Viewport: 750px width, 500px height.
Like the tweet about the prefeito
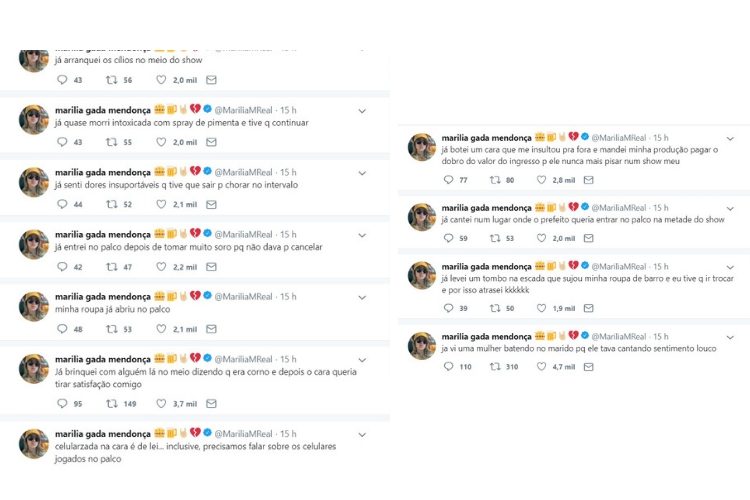pyautogui.click(x=542, y=238)
